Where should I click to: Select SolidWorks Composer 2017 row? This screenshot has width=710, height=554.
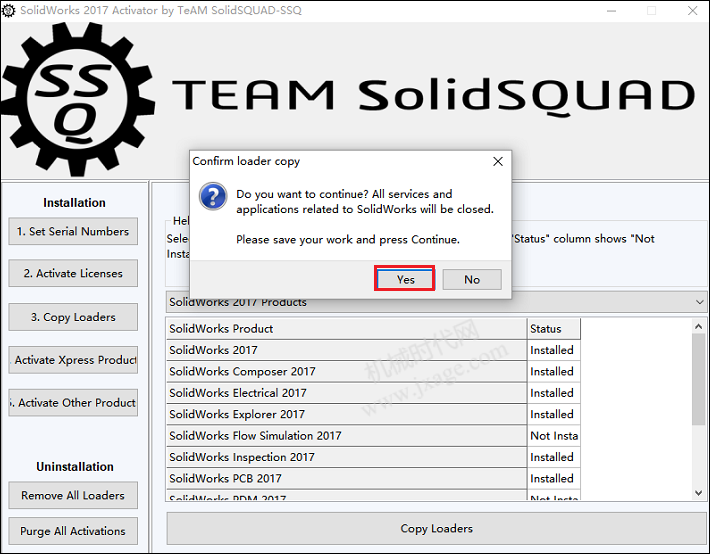(346, 371)
